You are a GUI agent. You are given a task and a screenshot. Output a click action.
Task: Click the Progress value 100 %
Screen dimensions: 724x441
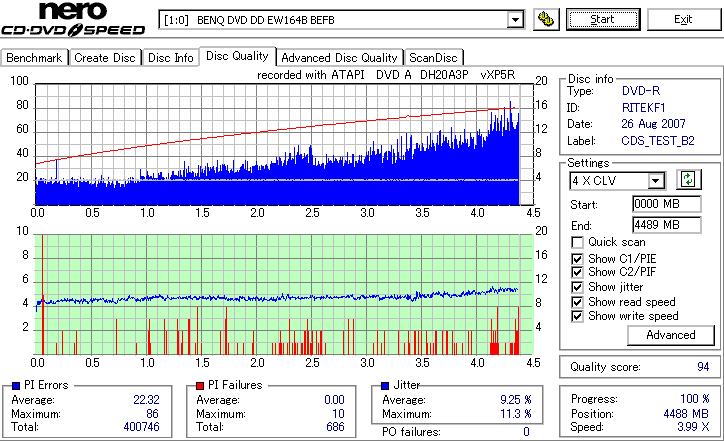694,399
